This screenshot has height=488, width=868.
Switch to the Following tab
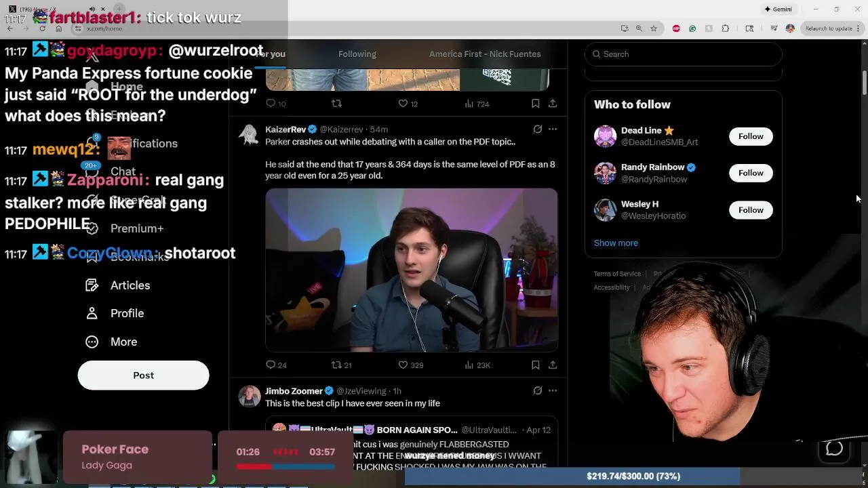click(x=357, y=54)
